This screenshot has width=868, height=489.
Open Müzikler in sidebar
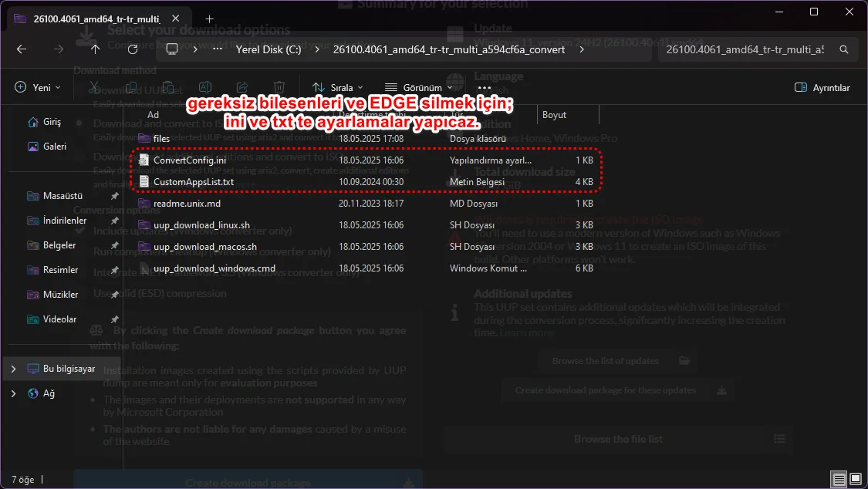52,295
